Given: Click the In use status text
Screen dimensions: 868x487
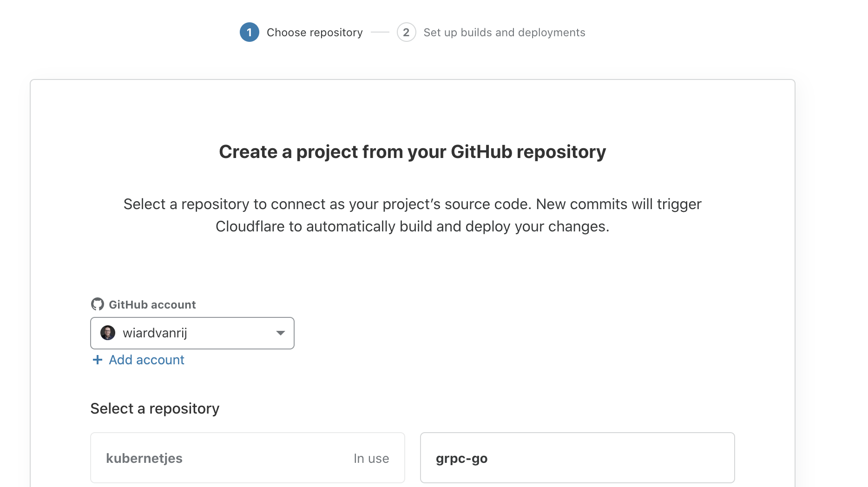Looking at the screenshot, I should [371, 459].
